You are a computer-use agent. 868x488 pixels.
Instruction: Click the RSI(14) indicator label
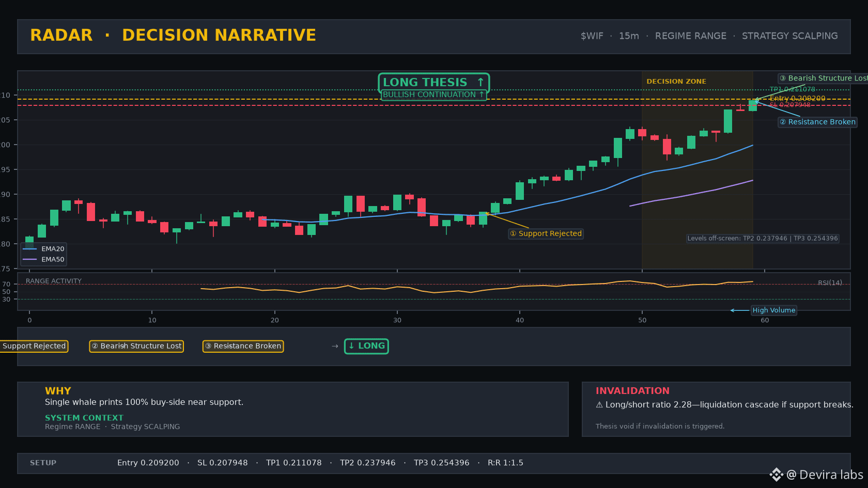[830, 282]
